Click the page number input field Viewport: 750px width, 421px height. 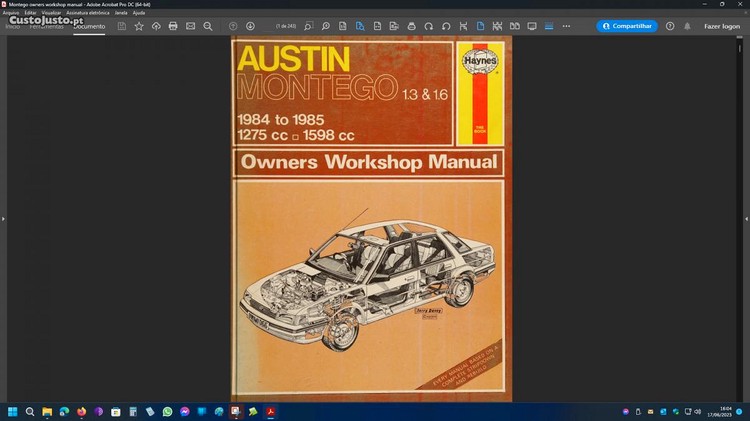[x=287, y=26]
